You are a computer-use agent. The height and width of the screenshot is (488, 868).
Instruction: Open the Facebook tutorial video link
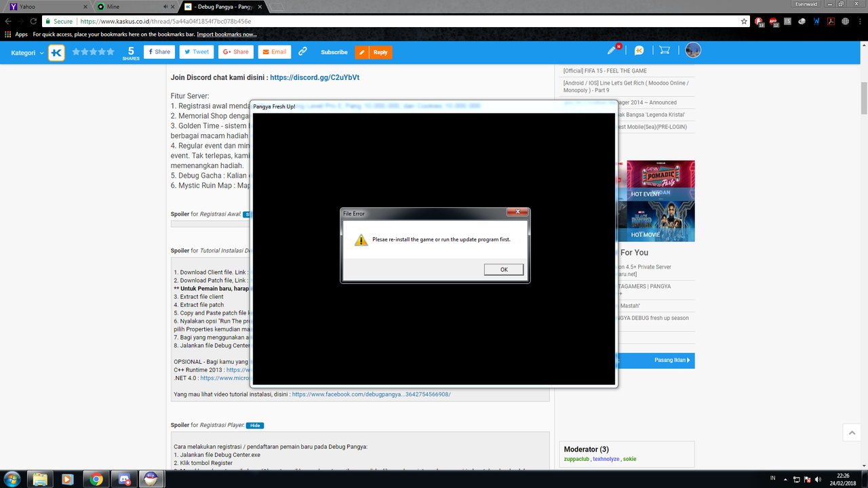click(371, 394)
